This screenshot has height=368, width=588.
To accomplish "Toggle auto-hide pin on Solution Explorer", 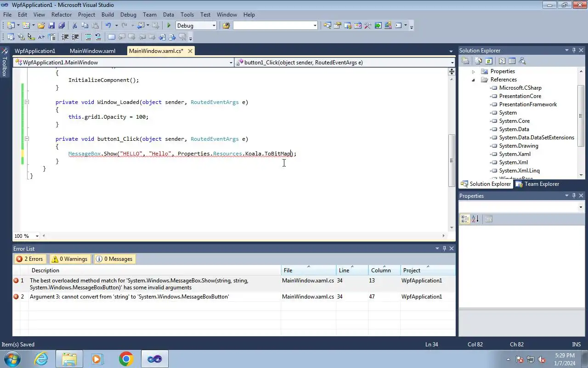I will click(574, 51).
